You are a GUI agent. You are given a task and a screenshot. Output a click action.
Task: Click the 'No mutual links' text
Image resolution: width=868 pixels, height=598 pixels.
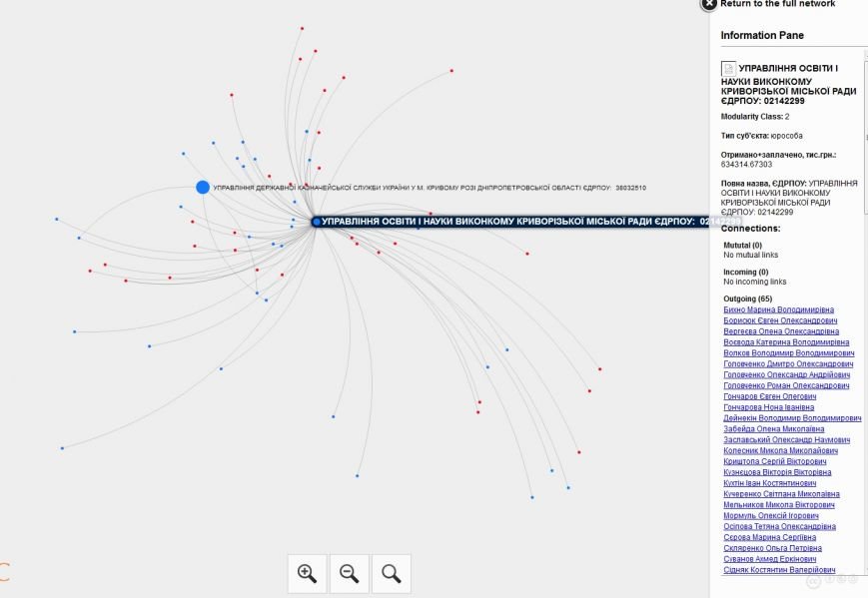751,255
